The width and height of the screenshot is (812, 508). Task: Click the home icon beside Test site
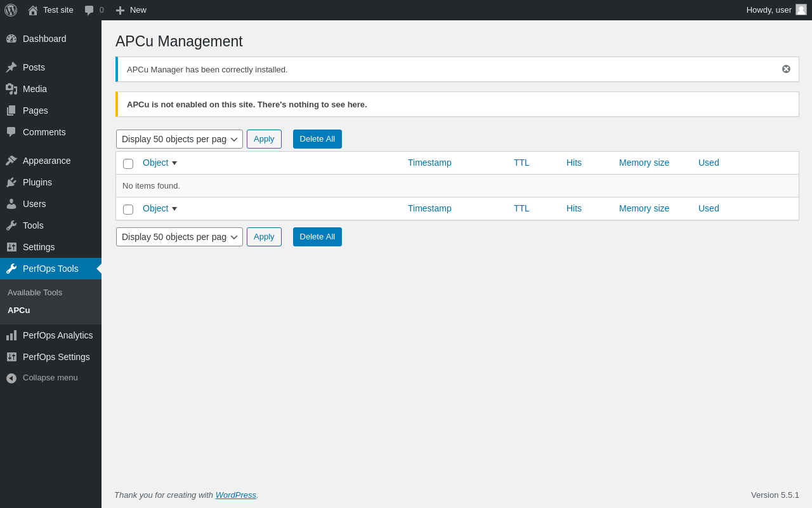coord(33,10)
